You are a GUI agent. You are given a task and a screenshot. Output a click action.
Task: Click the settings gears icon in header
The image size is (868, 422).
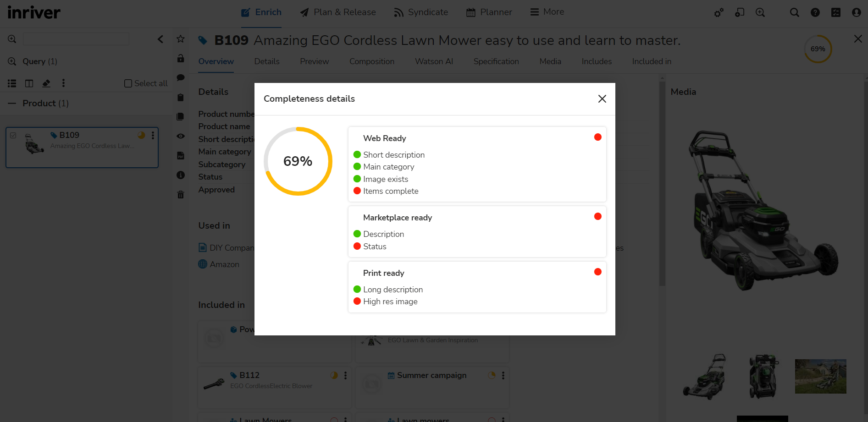pyautogui.click(x=719, y=13)
